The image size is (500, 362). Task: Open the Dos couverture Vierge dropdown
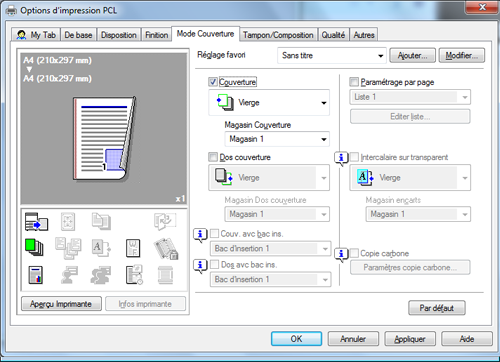(269, 178)
